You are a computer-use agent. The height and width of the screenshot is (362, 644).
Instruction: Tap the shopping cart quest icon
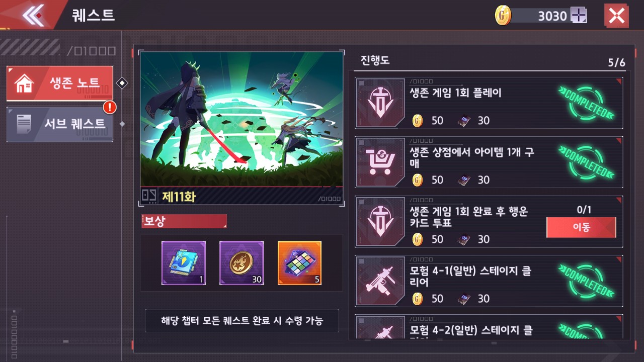(x=380, y=162)
